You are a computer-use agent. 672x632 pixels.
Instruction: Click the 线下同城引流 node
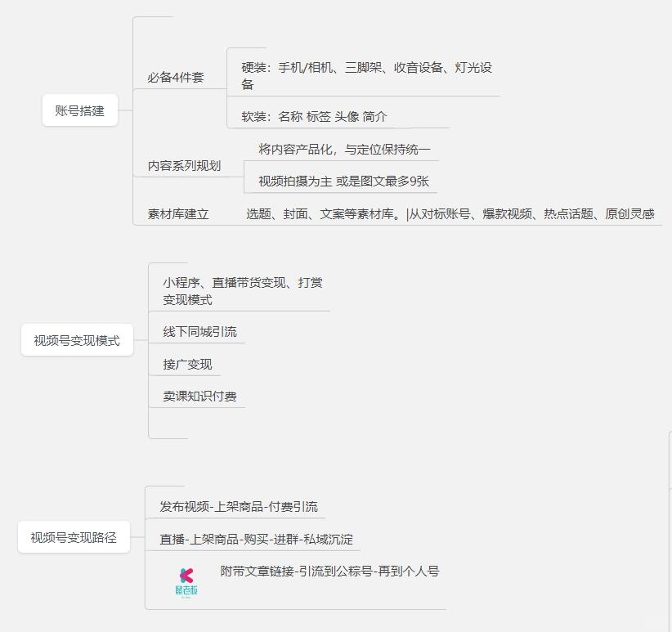click(199, 332)
